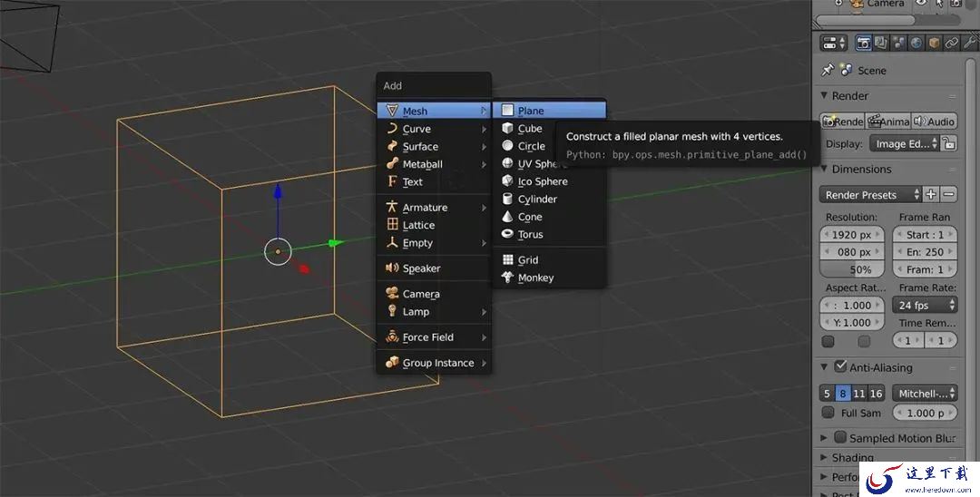Open the Display Image Editor dropdown
Viewport: 980px width, 497px height.
click(x=905, y=143)
